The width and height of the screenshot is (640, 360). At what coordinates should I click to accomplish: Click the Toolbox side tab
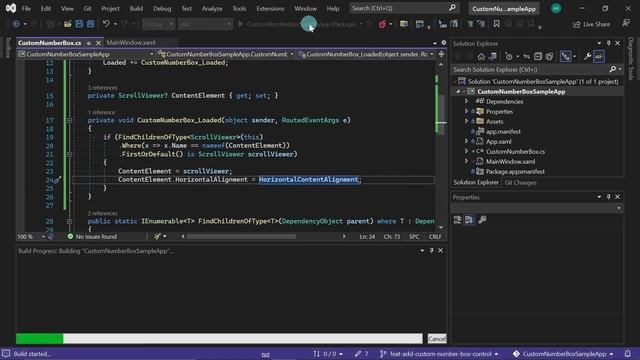tap(7, 48)
